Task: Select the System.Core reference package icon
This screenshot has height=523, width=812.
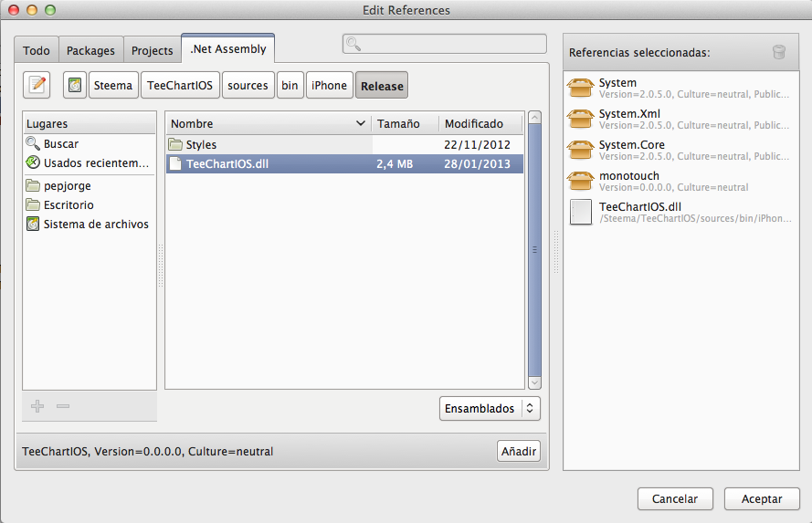Action: (581, 150)
